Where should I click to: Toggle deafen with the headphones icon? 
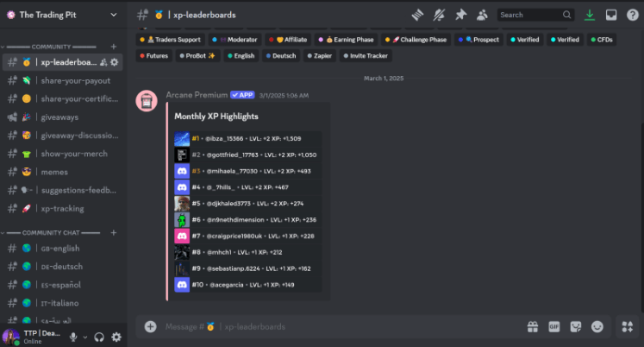[x=98, y=337]
